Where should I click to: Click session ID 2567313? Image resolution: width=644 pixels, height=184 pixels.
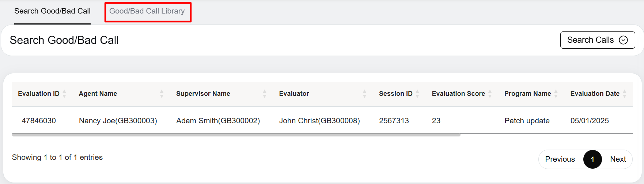(x=394, y=121)
